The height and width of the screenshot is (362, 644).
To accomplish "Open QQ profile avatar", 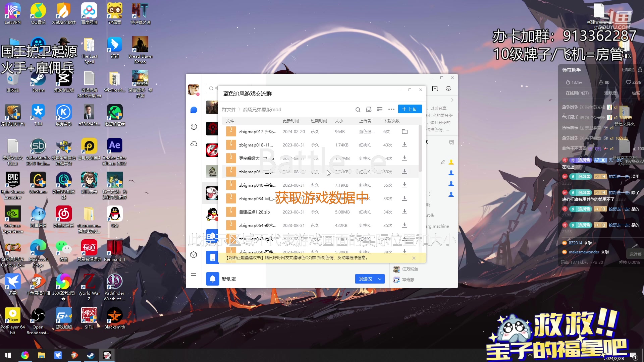I will [x=194, y=90].
